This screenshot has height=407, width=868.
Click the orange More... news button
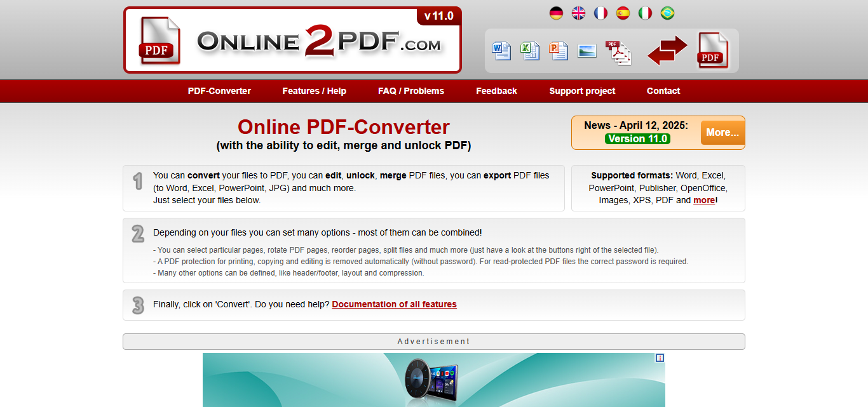click(722, 133)
